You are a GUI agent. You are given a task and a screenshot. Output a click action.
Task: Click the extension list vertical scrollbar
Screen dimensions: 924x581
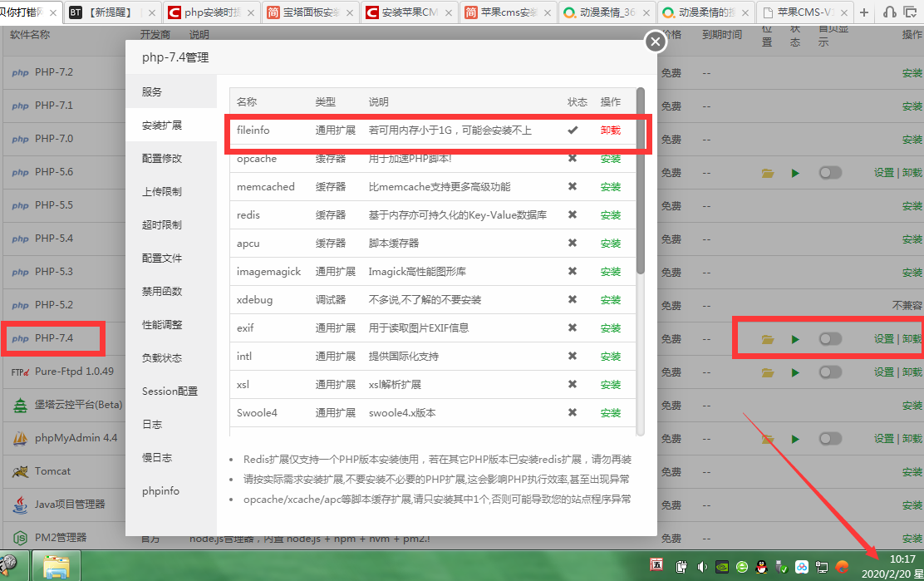(640, 181)
